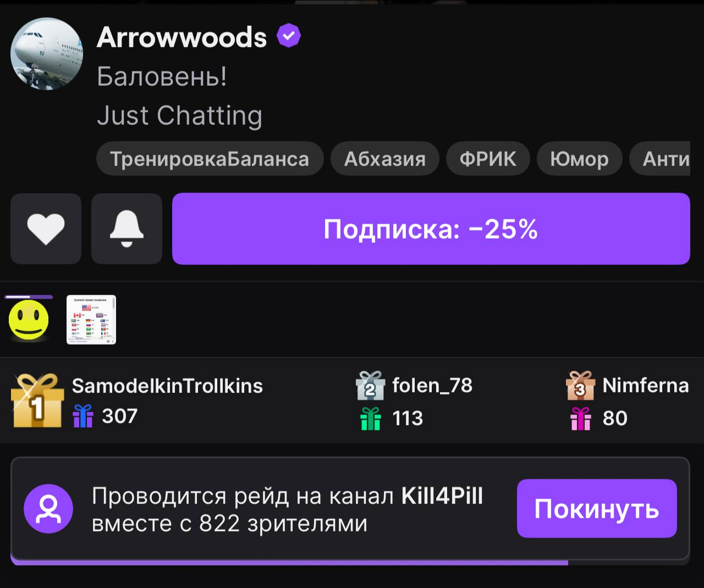This screenshot has height=588, width=704.
Task: Open the Юмор tag
Action: click(579, 159)
